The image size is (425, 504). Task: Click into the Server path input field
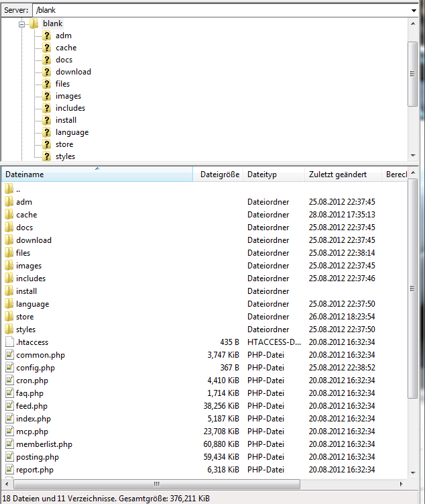(x=221, y=11)
